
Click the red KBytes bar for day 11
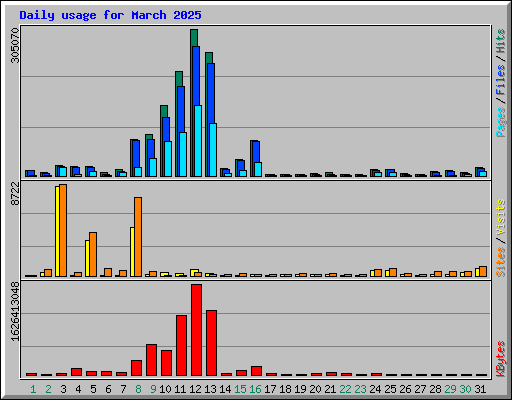181,345
